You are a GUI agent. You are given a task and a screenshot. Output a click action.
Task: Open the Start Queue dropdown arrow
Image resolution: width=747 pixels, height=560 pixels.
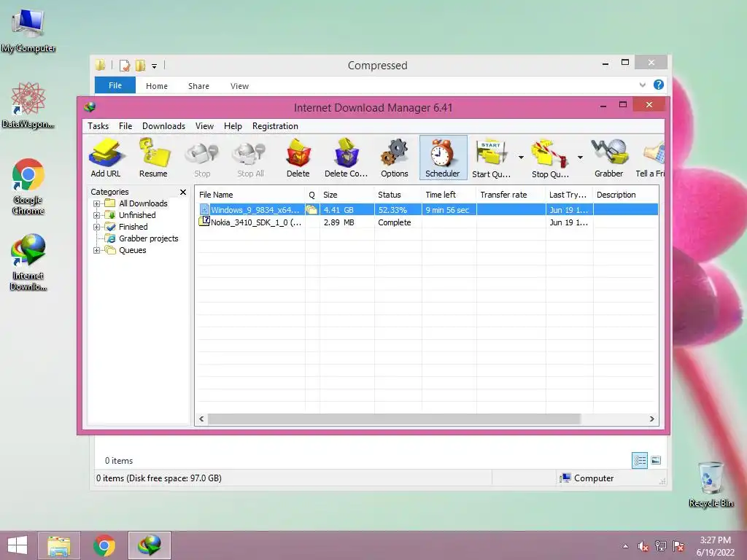[521, 157]
